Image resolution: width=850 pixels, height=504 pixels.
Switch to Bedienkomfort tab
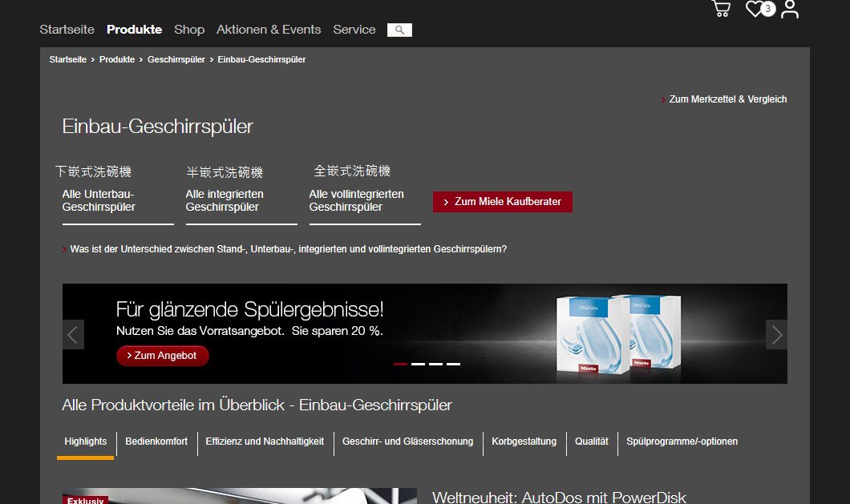[156, 442]
